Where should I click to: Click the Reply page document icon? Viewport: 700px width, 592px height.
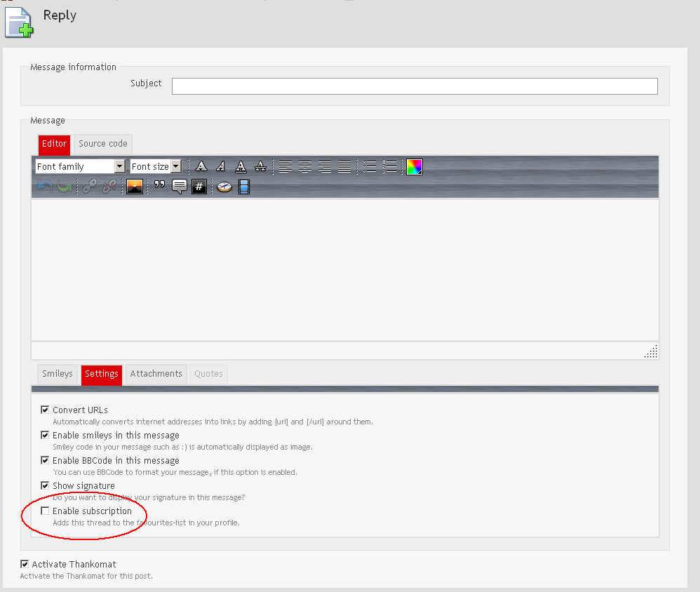19,22
